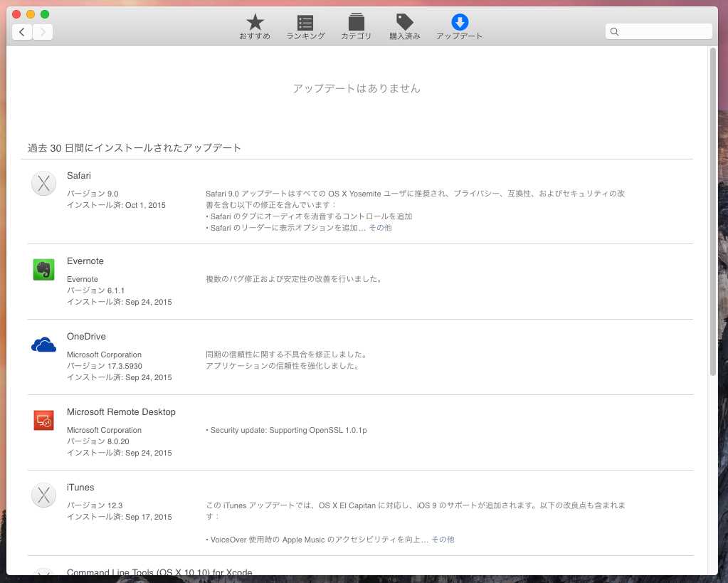Click the vertical scrollbar thumb
This screenshot has width=728, height=583.
(713, 211)
